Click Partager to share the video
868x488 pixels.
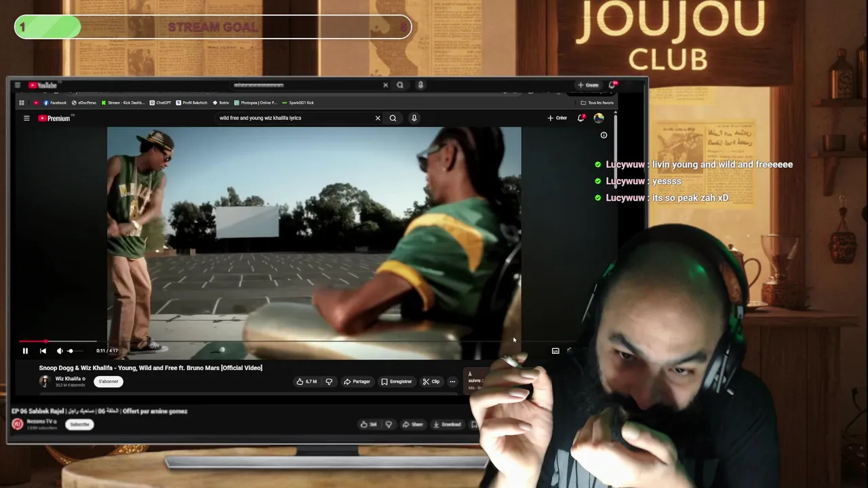[x=357, y=382]
